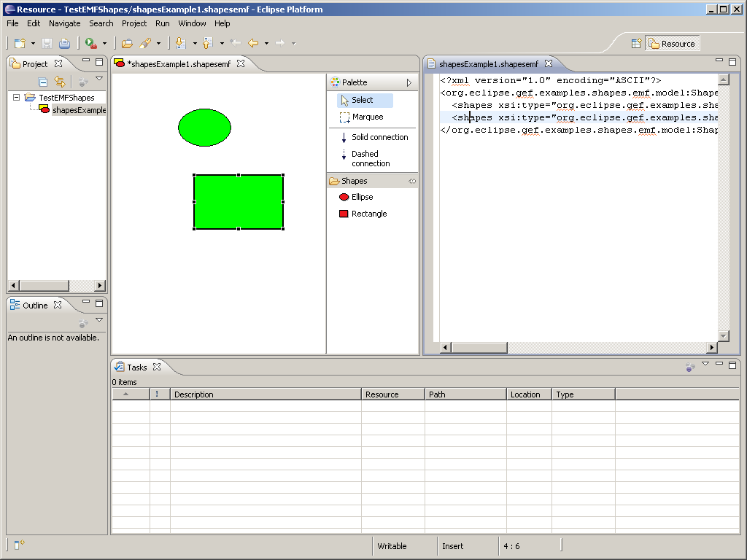Open the Navigate menu
Screen dimensions: 747x560
coord(64,23)
